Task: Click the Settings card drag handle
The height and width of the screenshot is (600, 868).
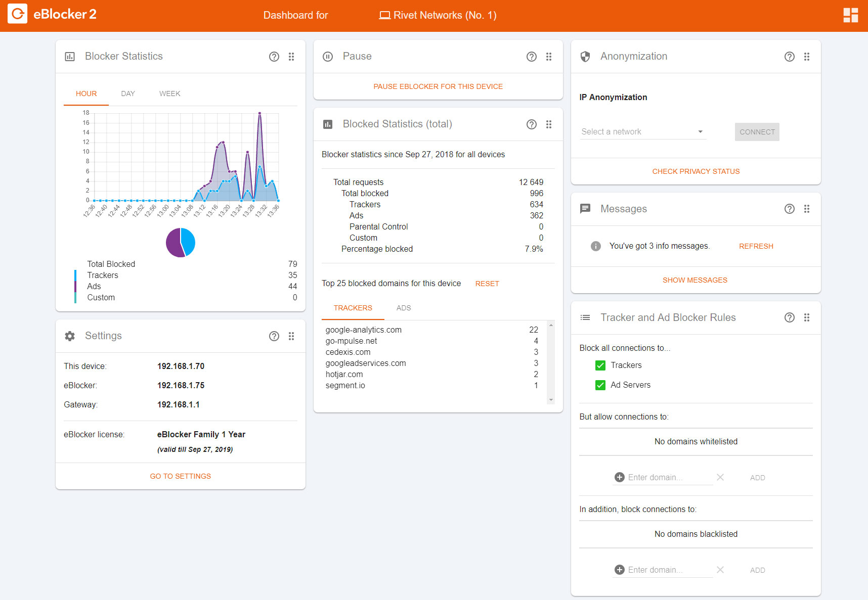Action: pyautogui.click(x=291, y=336)
